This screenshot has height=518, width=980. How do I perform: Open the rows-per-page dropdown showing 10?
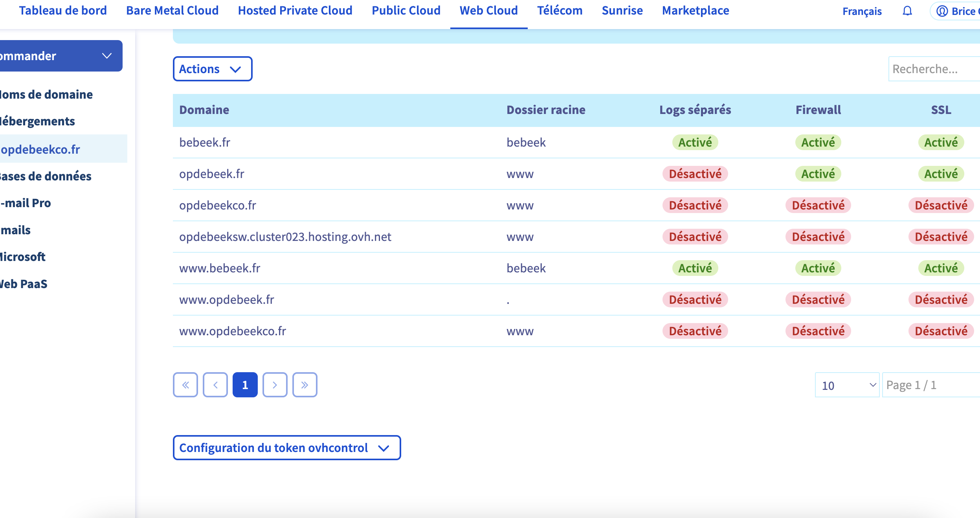point(847,385)
